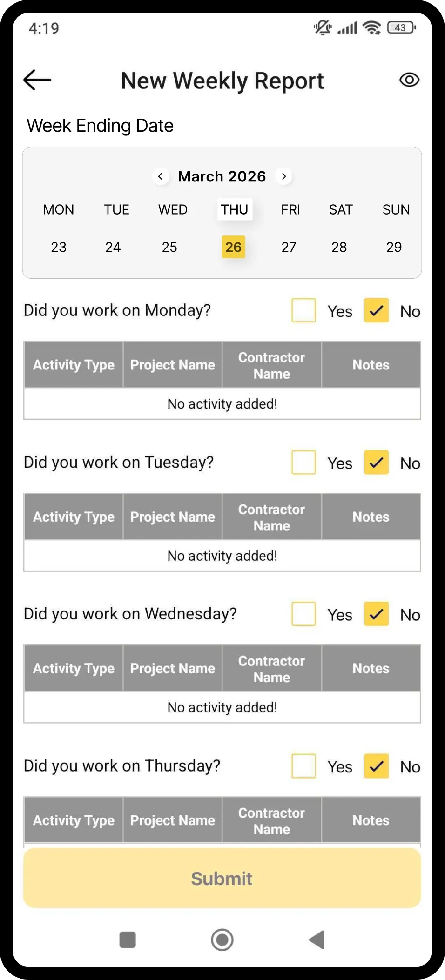Image resolution: width=445 pixels, height=980 pixels.
Task: Check Yes for working on Tuesday
Action: 303,462
